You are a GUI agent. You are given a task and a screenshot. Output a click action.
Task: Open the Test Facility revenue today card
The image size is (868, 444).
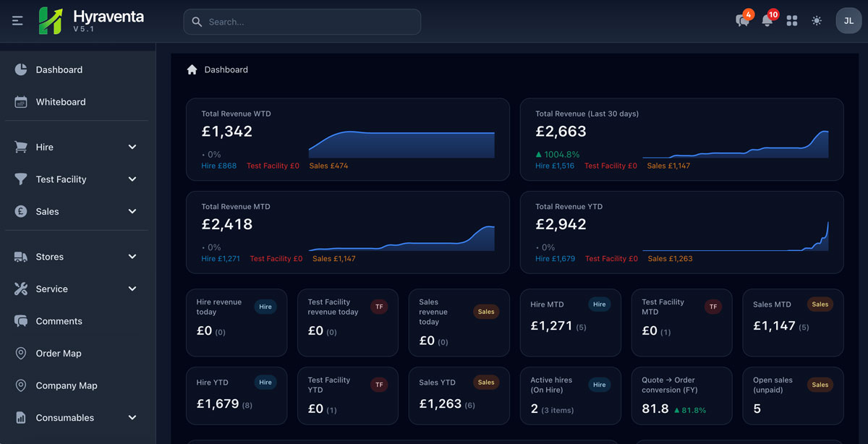click(348, 323)
